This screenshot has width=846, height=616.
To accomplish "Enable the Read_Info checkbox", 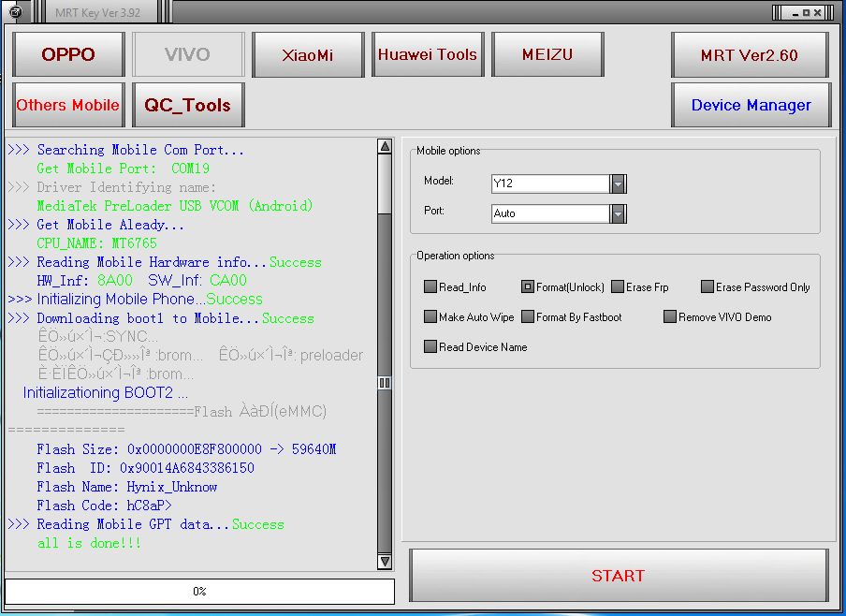I will coord(430,286).
